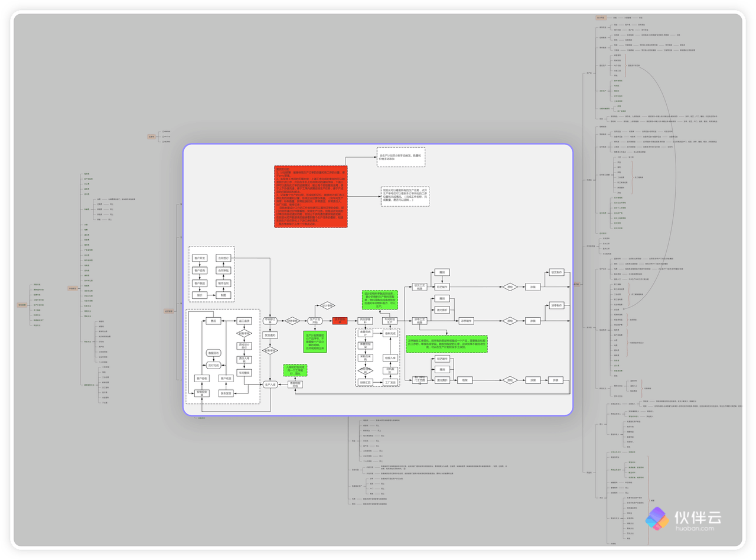This screenshot has width=756, height=560.
Task: Select the white note about 生产计划员分别手动触发
Action: pos(402,157)
